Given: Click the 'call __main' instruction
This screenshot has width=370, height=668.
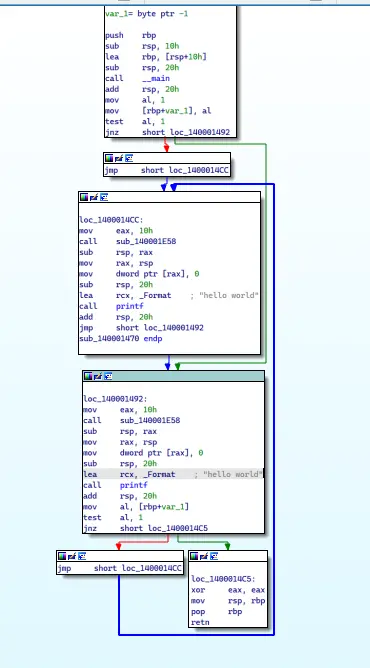Looking at the screenshot, I should [138, 78].
